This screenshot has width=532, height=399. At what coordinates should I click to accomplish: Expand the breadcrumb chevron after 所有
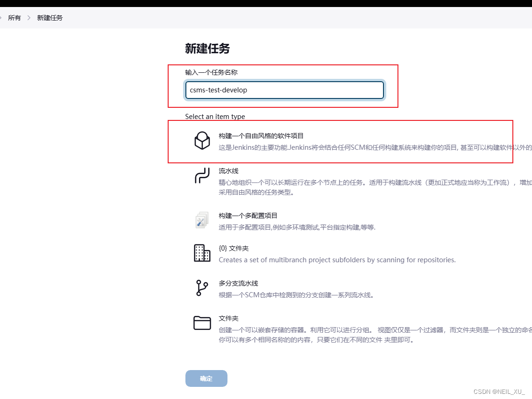coord(29,18)
